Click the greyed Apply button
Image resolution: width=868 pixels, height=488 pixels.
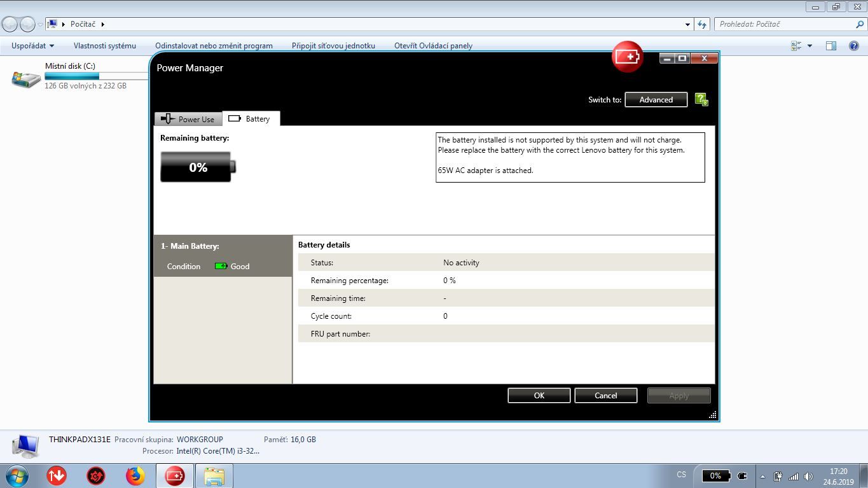tap(679, 395)
